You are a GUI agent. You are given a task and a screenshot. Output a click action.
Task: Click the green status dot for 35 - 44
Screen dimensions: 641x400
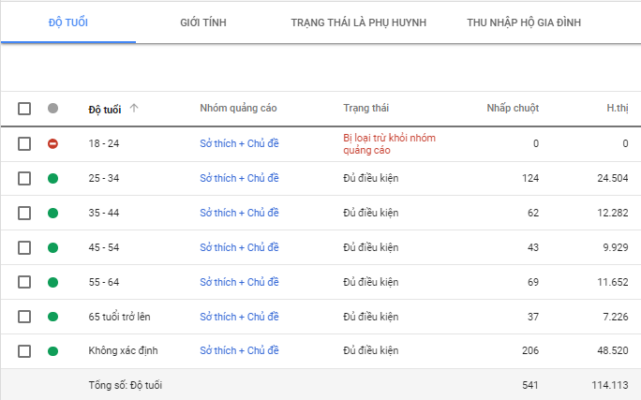pos(53,213)
